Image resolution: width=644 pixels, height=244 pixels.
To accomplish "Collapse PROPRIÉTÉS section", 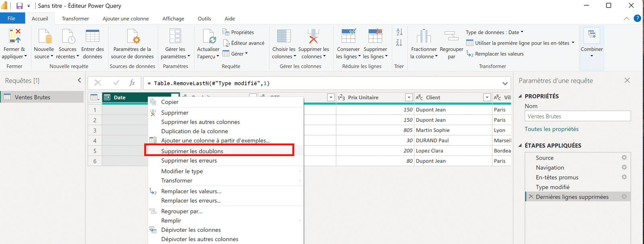I will (520, 96).
